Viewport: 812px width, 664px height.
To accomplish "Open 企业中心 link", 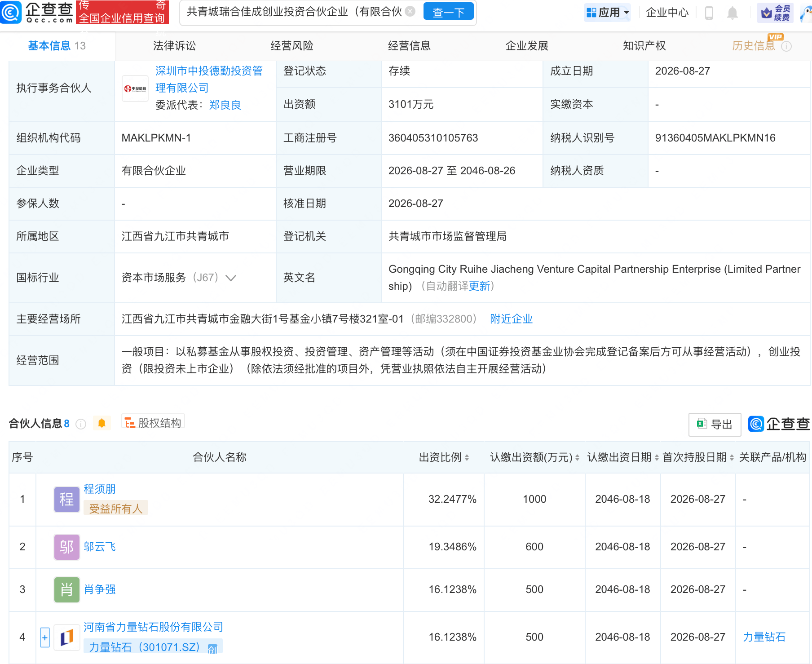I will (x=667, y=13).
